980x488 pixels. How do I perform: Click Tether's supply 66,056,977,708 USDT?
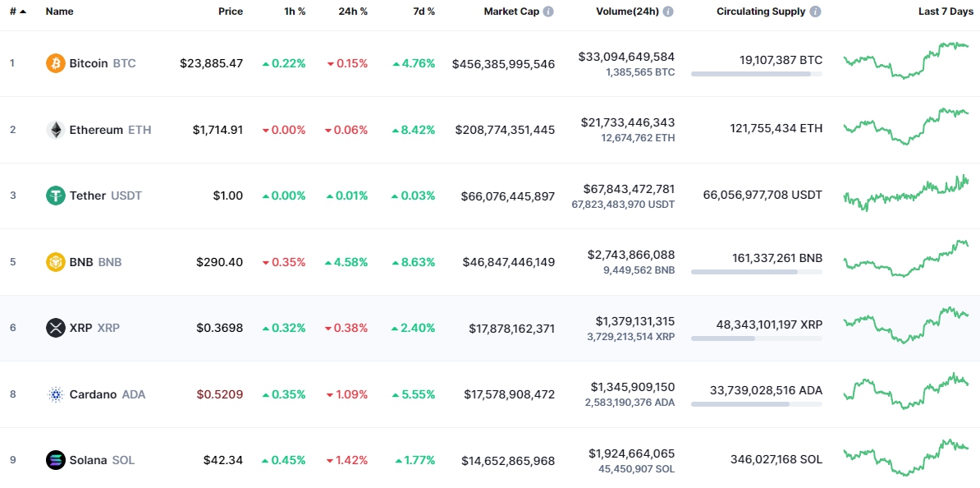(763, 196)
